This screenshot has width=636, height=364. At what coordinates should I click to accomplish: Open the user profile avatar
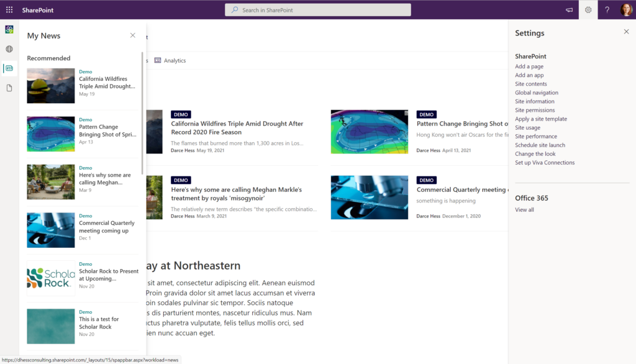(x=626, y=10)
